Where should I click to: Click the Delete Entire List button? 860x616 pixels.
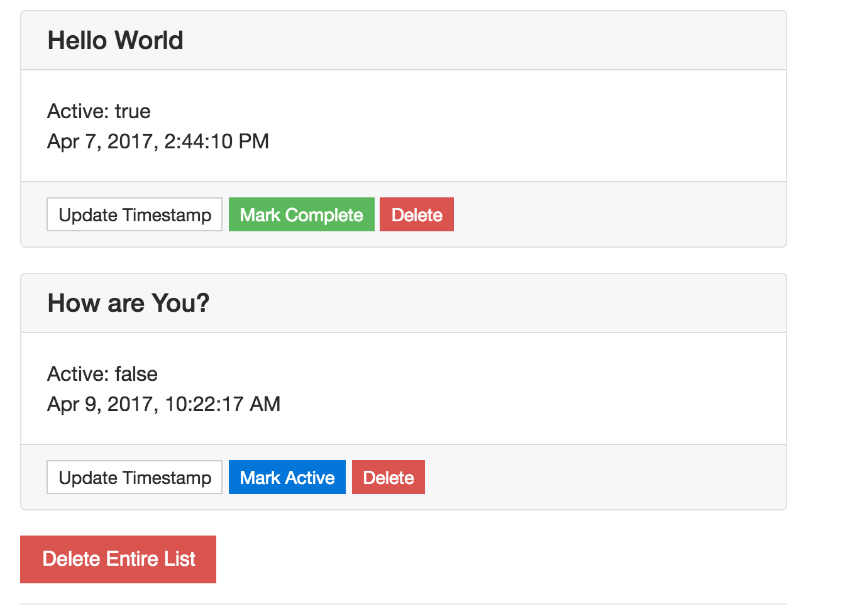[118, 559]
